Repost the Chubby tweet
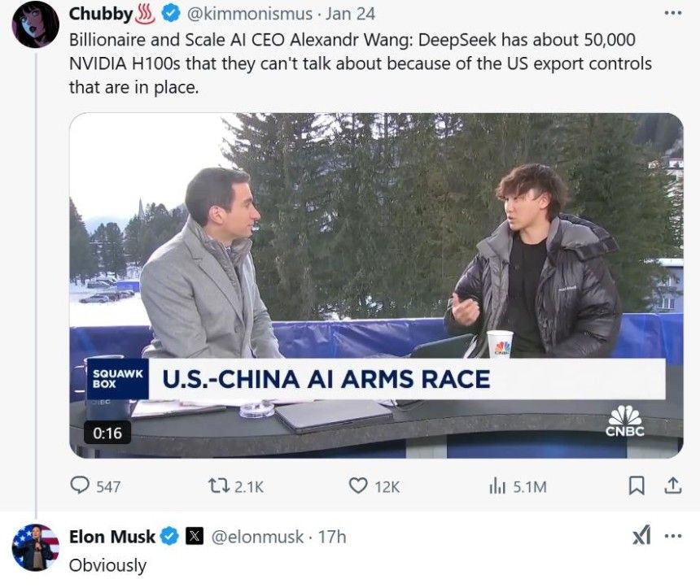The image size is (700, 588). [220, 486]
